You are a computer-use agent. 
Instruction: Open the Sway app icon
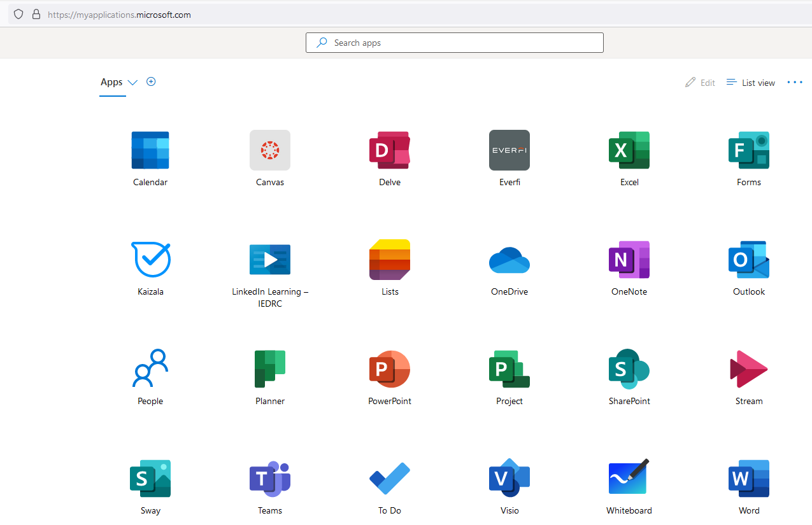tap(150, 479)
